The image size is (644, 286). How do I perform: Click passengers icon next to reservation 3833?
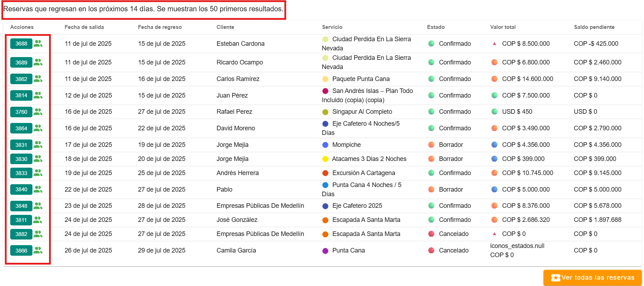pos(38,173)
